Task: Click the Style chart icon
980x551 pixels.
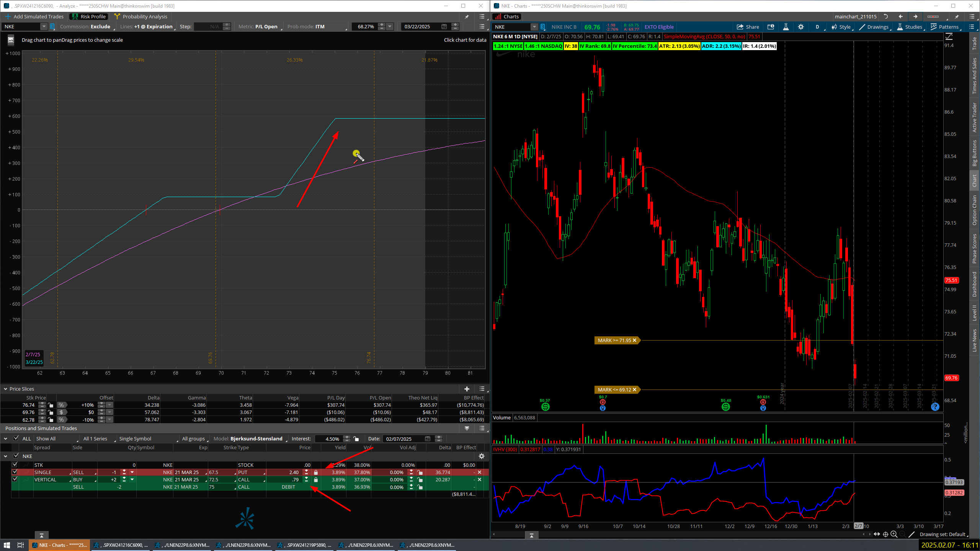Action: [x=841, y=27]
